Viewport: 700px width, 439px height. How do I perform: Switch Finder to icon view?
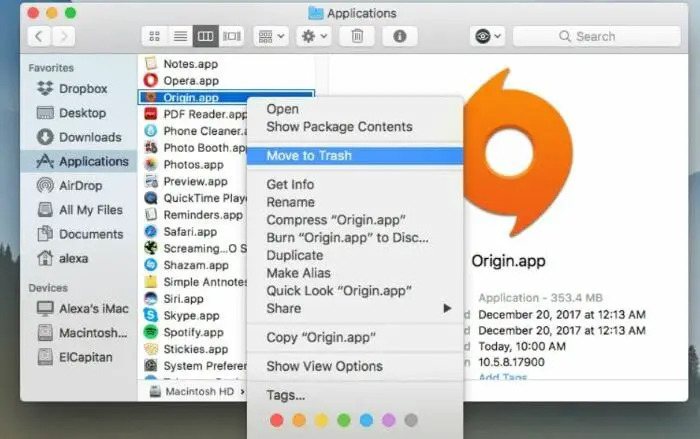coord(154,36)
